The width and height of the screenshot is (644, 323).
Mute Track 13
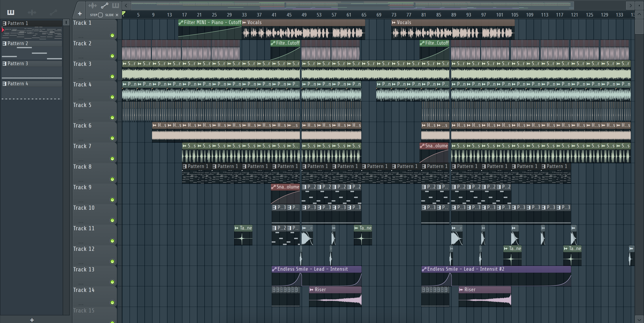pos(112,282)
